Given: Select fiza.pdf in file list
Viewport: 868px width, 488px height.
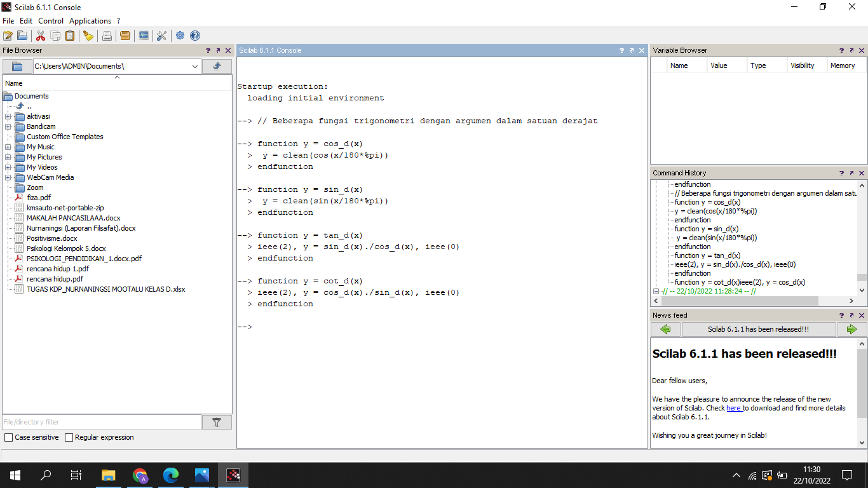Looking at the screenshot, I should coord(39,198).
